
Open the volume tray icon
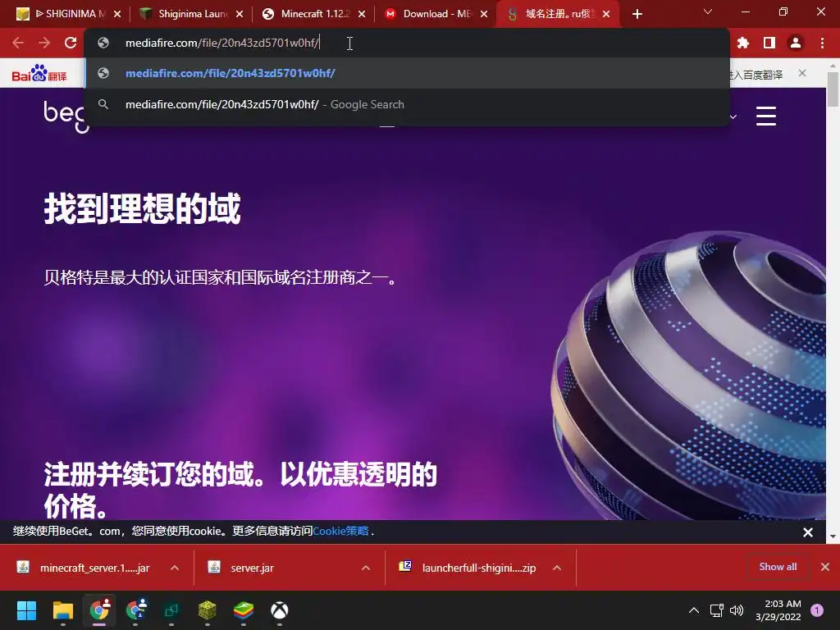tap(737, 610)
